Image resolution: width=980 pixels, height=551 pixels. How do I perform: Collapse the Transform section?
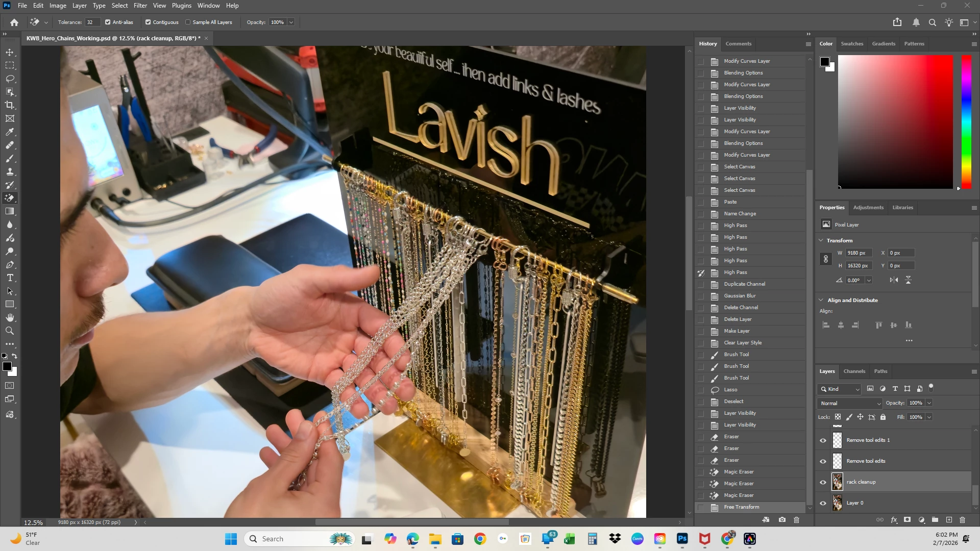point(821,240)
